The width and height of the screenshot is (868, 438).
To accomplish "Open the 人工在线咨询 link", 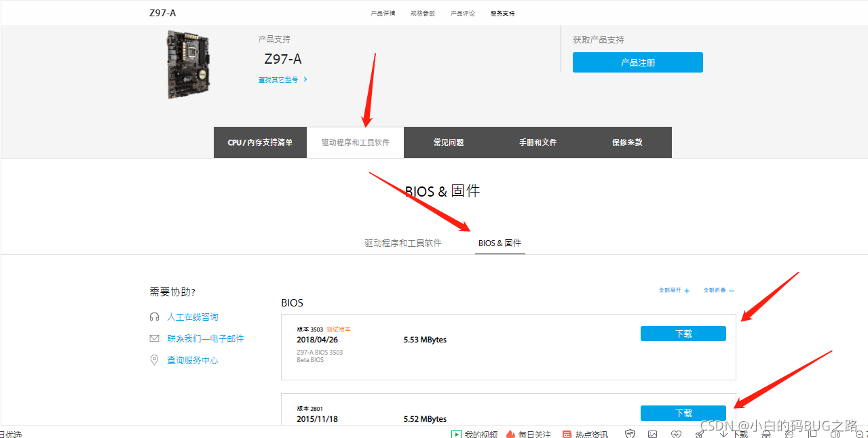I will coord(193,317).
